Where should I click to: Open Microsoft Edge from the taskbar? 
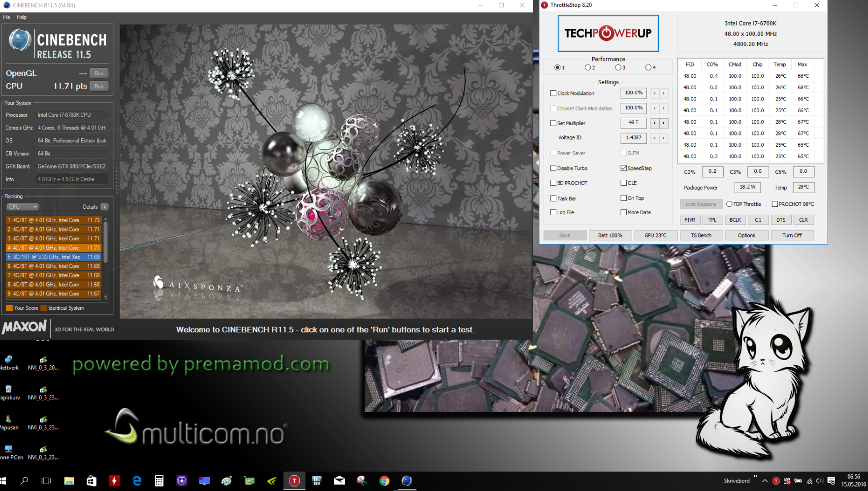(x=137, y=481)
